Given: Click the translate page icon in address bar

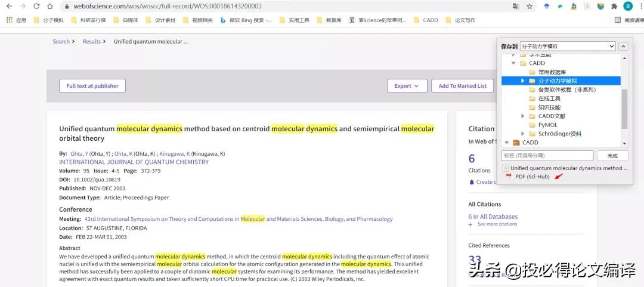Looking at the screenshot, I should (516, 7).
